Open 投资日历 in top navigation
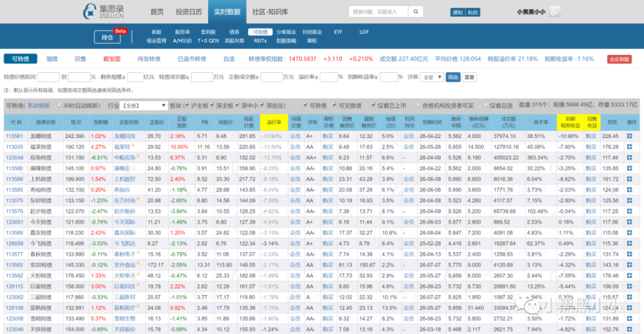644x334 pixels. tap(189, 12)
